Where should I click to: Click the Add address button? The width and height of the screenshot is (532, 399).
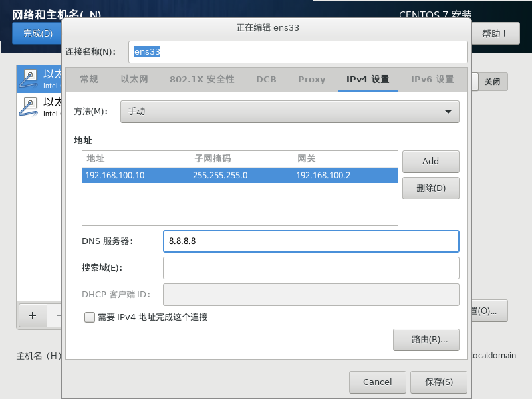[x=430, y=161]
